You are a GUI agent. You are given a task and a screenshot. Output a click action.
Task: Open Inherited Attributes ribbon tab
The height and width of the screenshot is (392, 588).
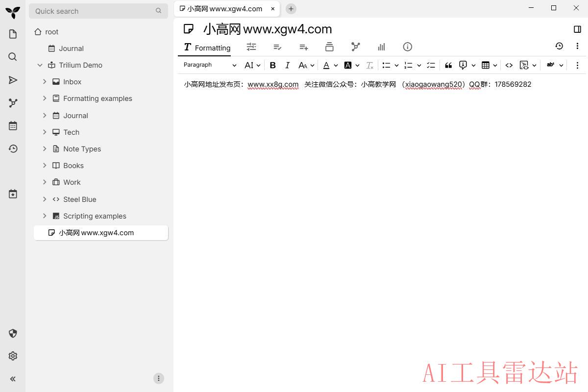(x=304, y=47)
